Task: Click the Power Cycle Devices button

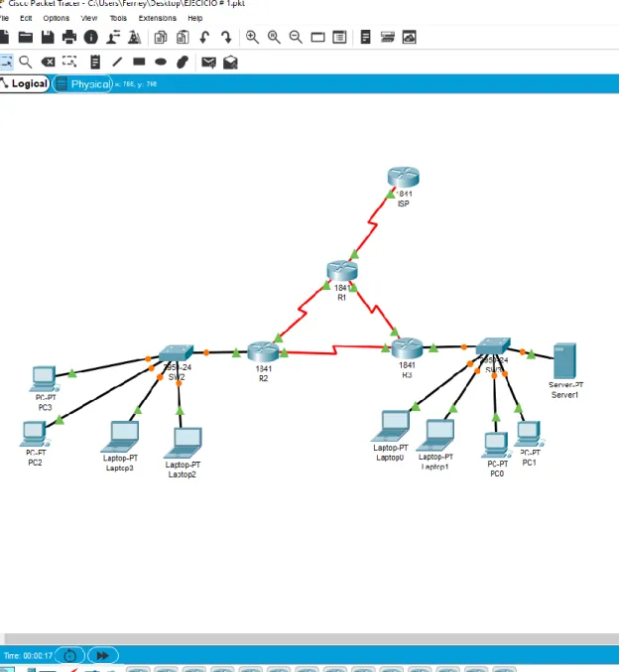Action: [69, 655]
